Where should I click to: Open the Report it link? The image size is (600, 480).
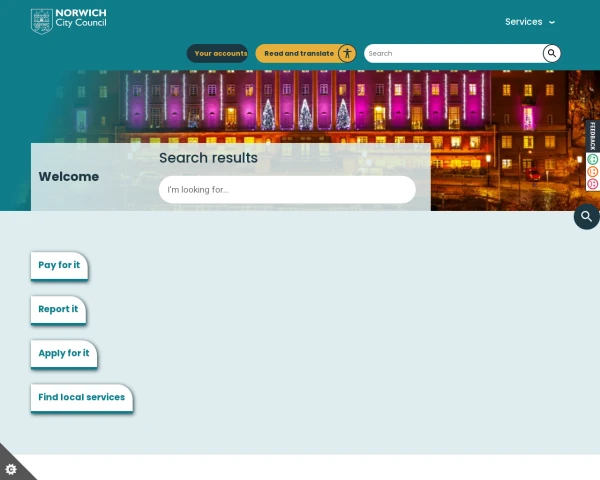coord(58,309)
